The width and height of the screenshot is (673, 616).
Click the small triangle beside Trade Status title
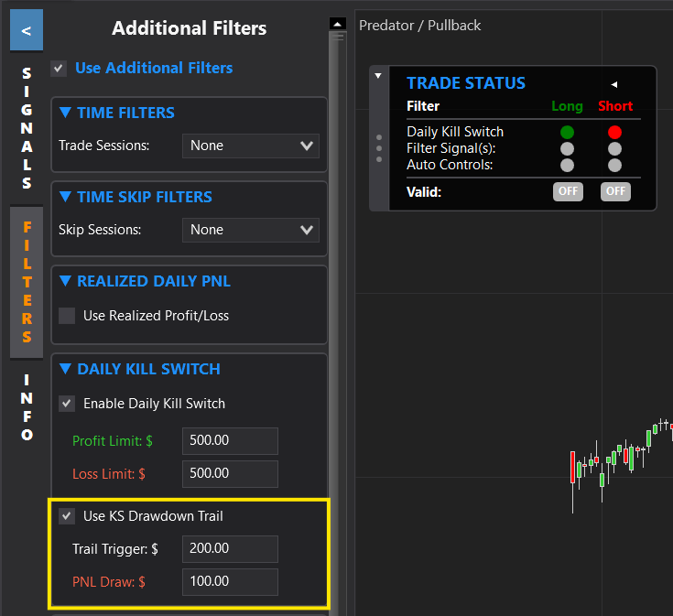click(614, 84)
